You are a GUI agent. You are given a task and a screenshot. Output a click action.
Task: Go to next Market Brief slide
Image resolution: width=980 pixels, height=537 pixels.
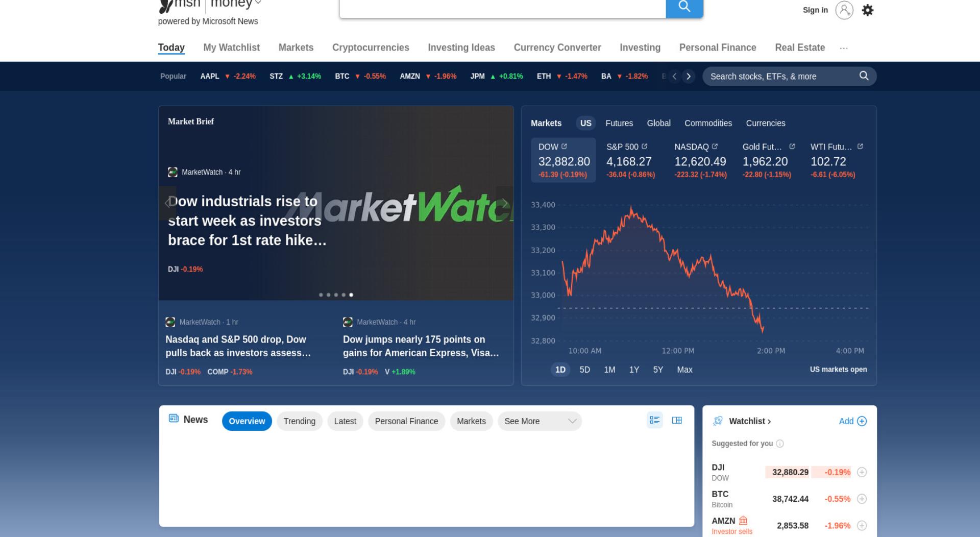coord(504,203)
